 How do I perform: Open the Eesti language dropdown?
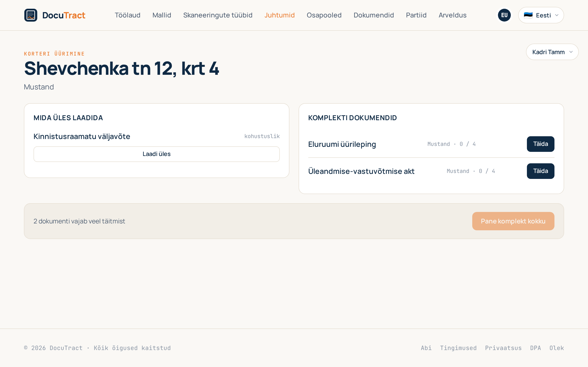541,15
